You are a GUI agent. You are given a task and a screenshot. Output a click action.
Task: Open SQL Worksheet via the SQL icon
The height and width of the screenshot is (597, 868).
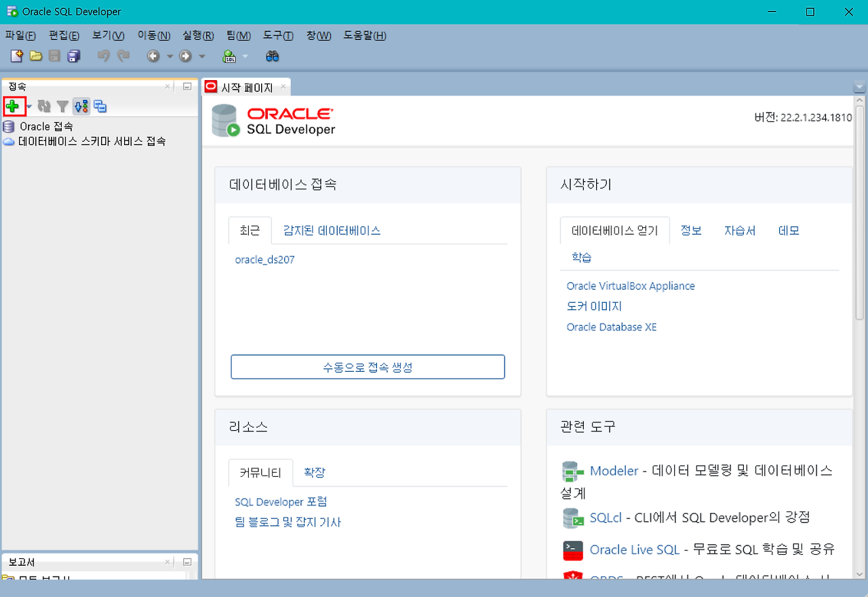pyautogui.click(x=230, y=56)
